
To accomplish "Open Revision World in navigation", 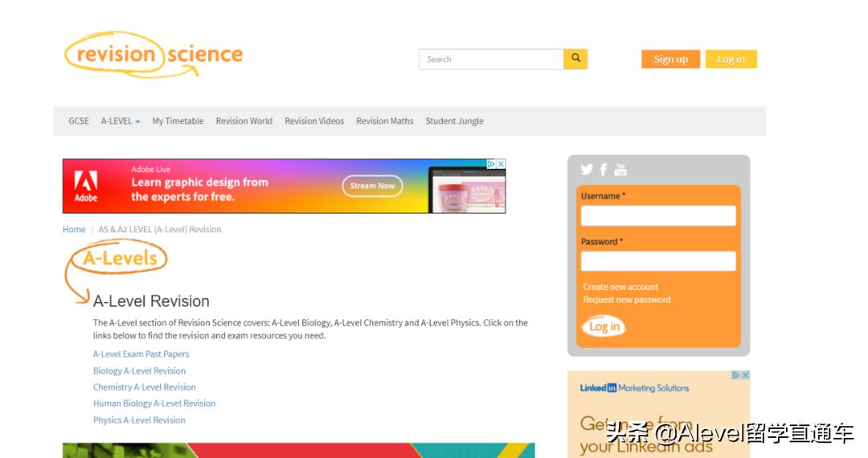I will [x=244, y=121].
